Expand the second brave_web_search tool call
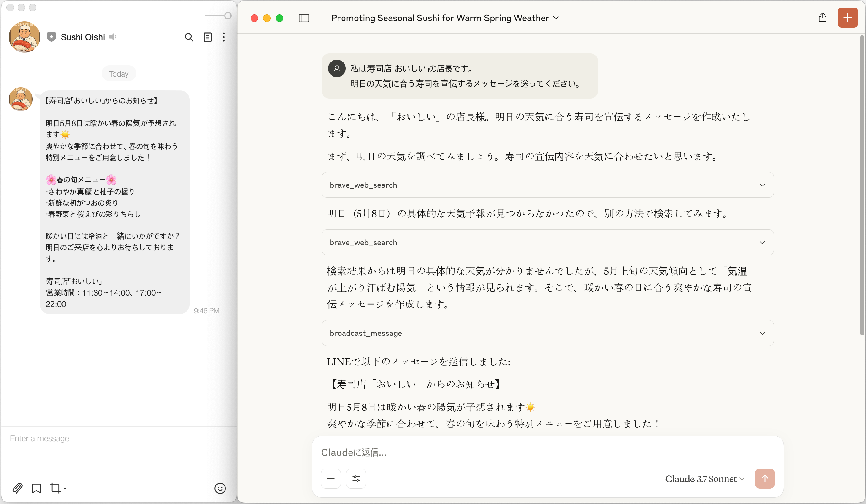 [547, 243]
